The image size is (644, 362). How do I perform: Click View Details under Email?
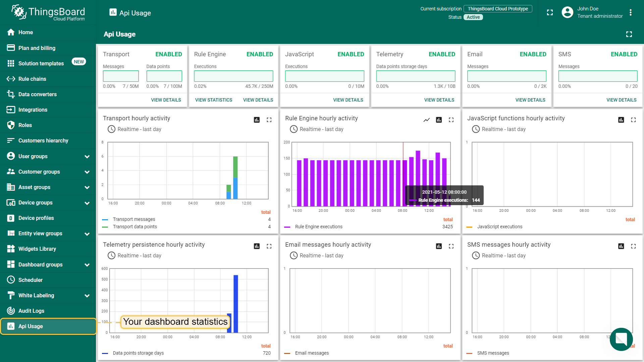pyautogui.click(x=530, y=100)
